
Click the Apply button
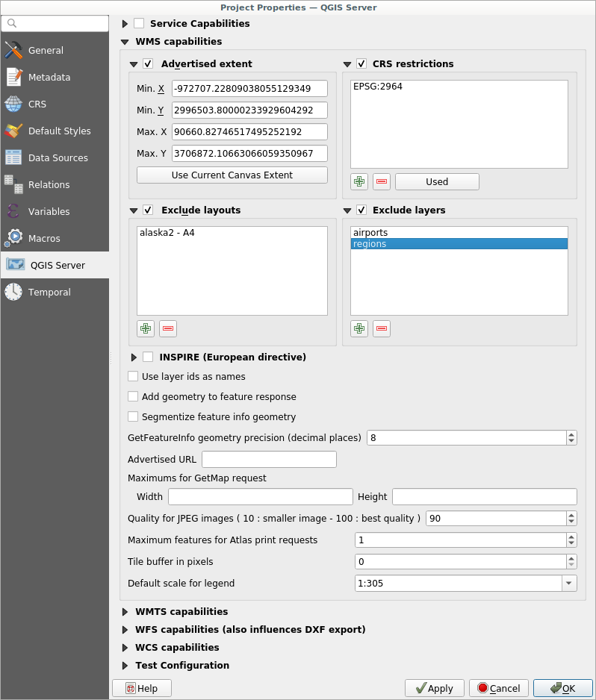(435, 688)
